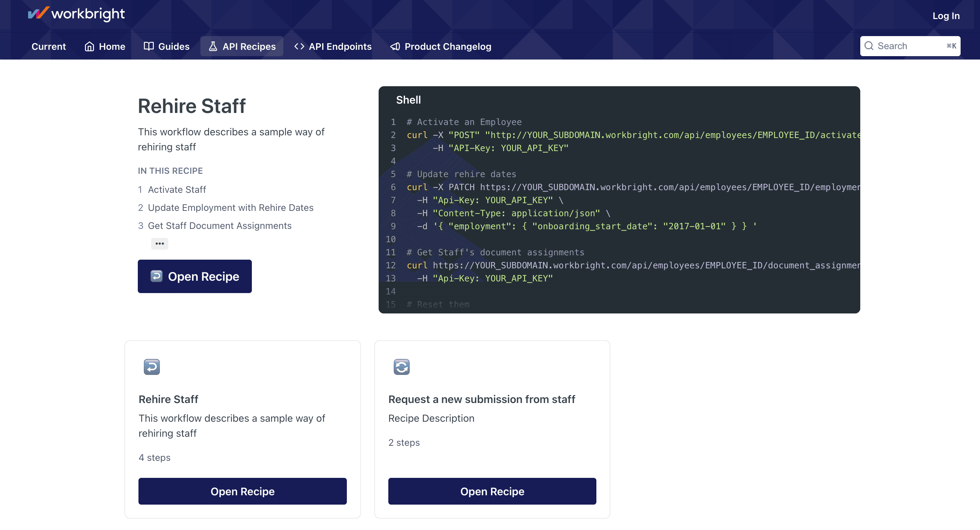Click the refresh icon on the new submission card
Screen dimensions: 980x530
pos(401,367)
